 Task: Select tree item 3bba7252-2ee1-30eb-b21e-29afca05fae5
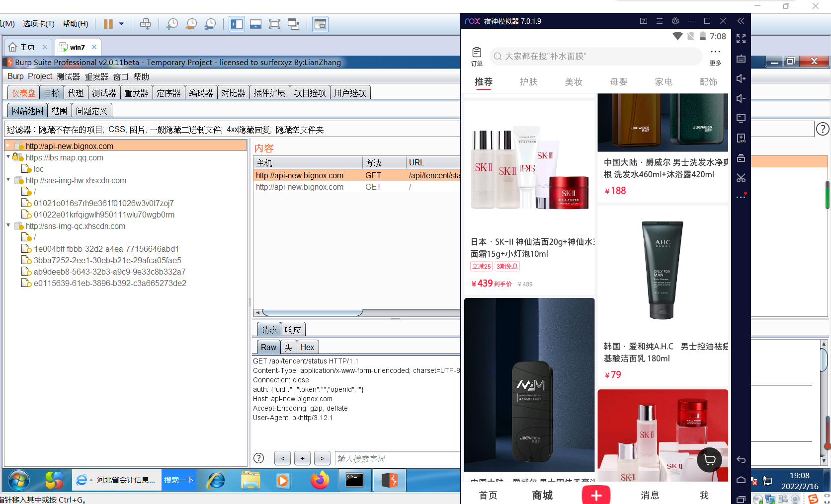(107, 260)
